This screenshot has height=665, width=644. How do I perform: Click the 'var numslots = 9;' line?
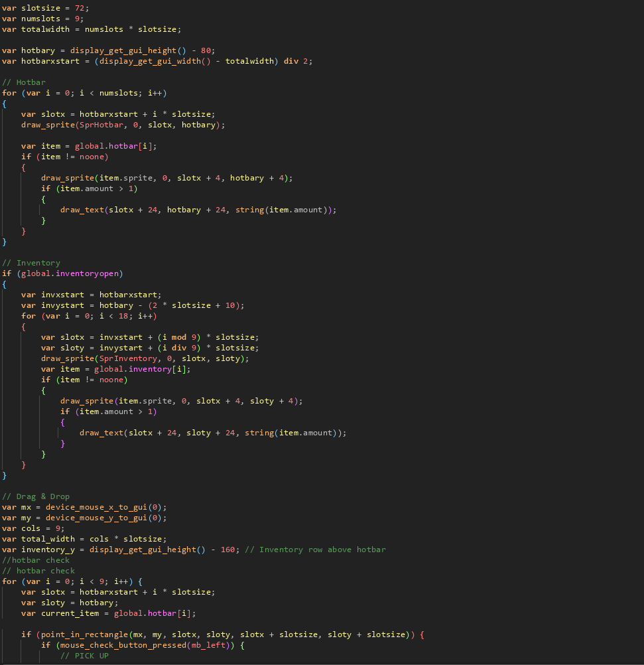coord(43,19)
